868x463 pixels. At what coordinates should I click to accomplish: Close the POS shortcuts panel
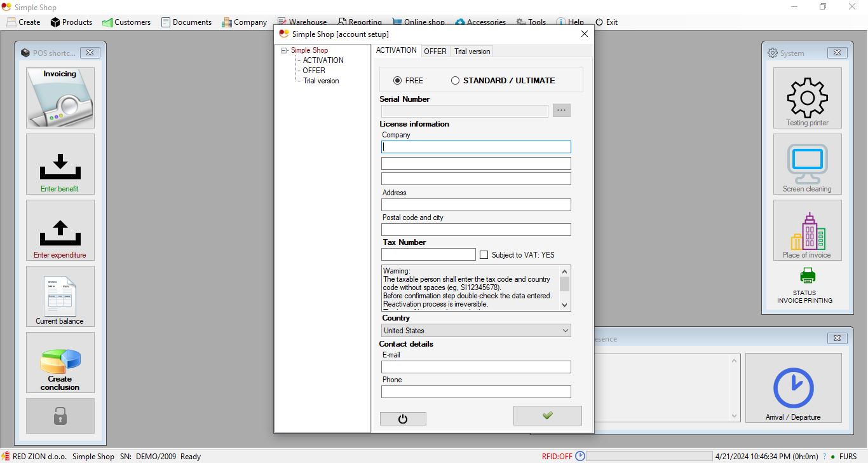90,53
